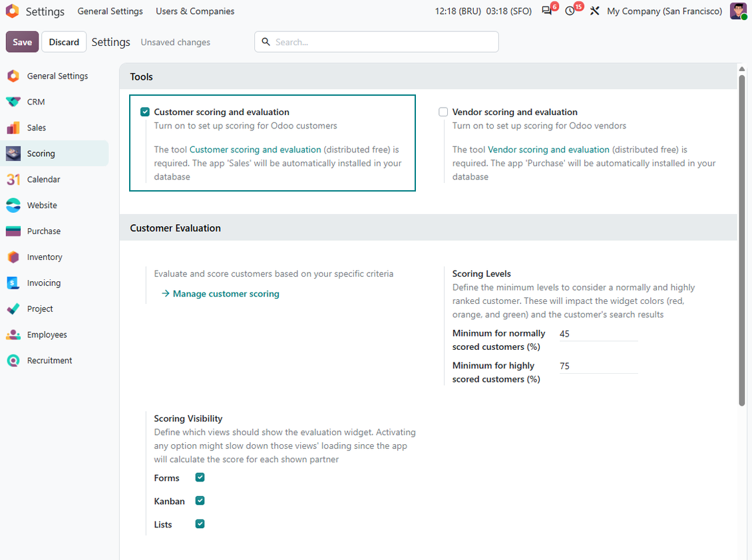Click the Inventory sidebar icon
Viewport: 752px width, 560px height.
[x=13, y=257]
